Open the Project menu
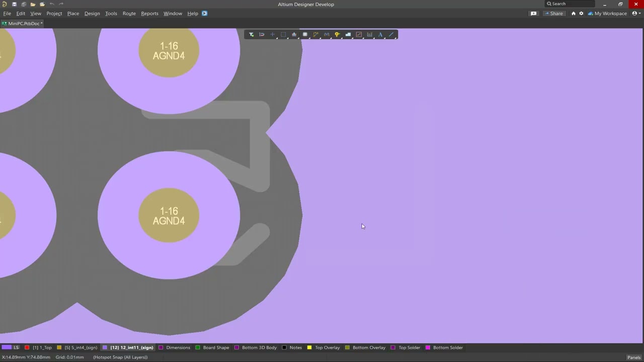The image size is (644, 362). [54, 14]
